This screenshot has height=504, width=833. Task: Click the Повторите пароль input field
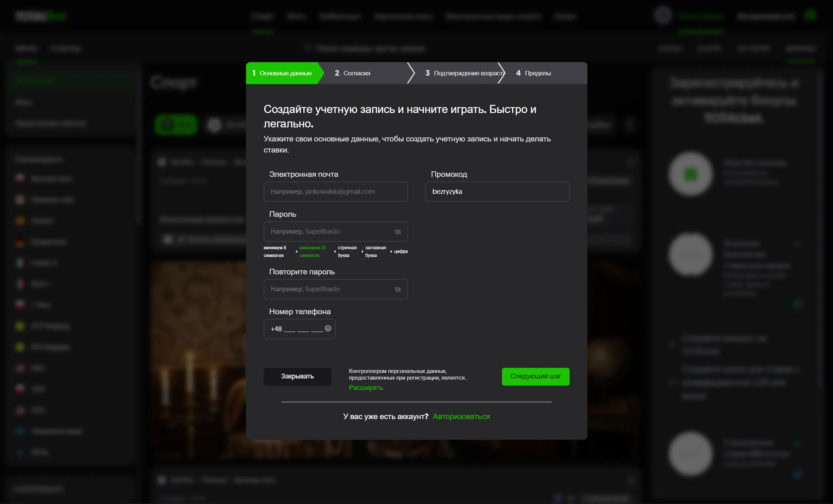[335, 289]
